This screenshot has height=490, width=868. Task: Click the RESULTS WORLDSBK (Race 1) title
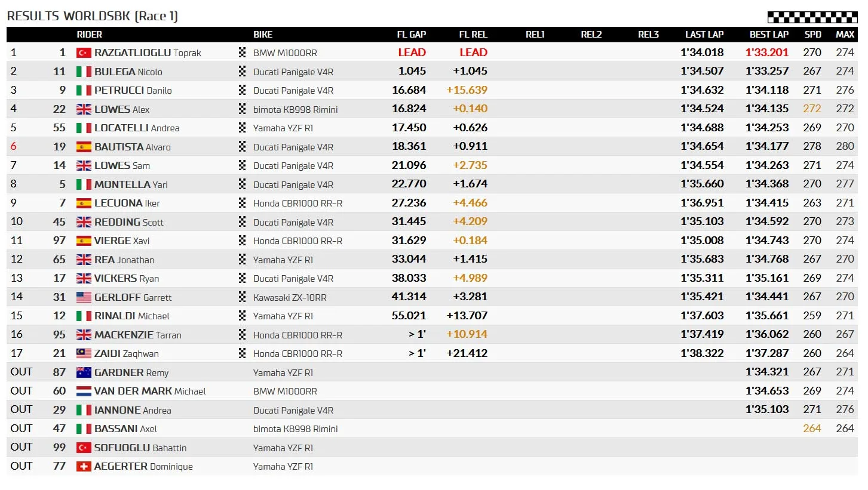point(93,16)
